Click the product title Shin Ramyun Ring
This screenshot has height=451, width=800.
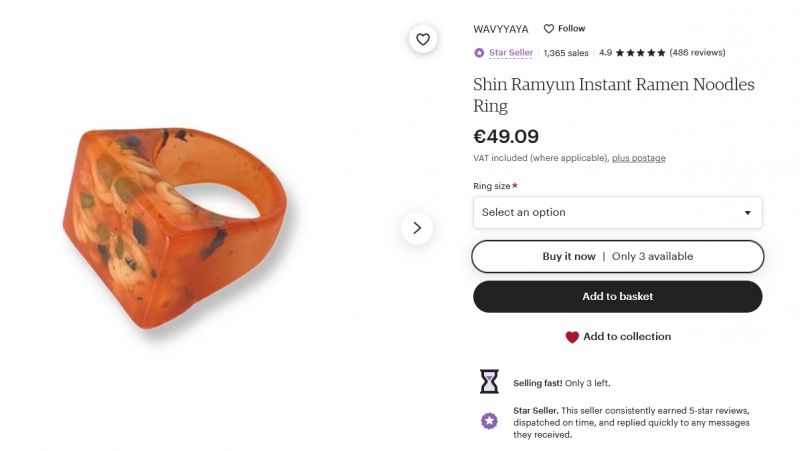pos(613,95)
